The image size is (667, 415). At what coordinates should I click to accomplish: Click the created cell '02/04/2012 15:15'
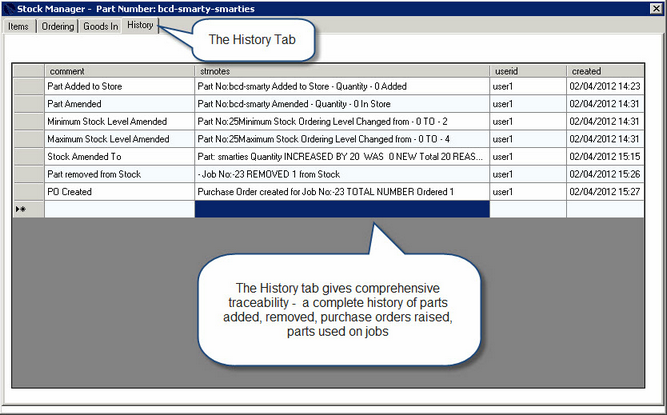click(605, 156)
